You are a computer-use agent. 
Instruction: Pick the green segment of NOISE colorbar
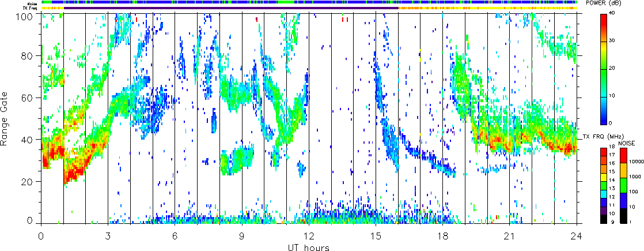click(623, 185)
